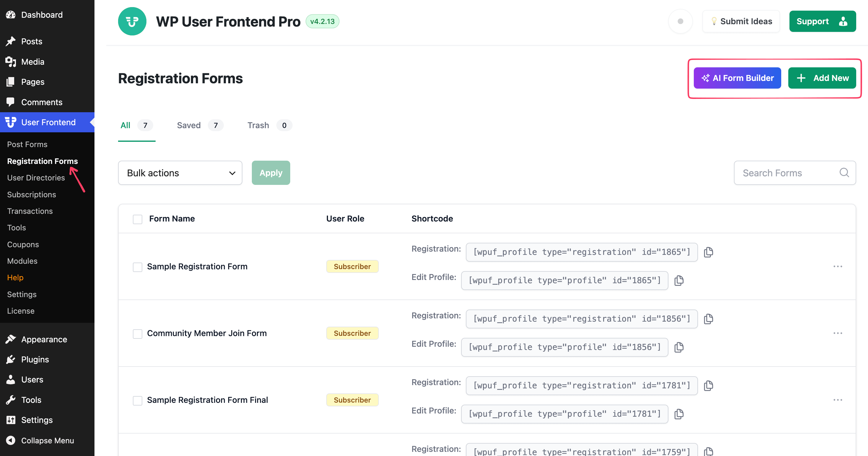Click the Comments bubble icon
Viewport: 868px width, 456px height.
point(11,102)
